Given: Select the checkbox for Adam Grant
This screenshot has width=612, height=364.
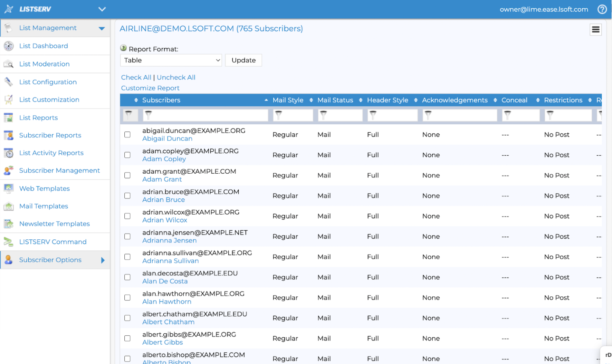Looking at the screenshot, I should pos(127,175).
